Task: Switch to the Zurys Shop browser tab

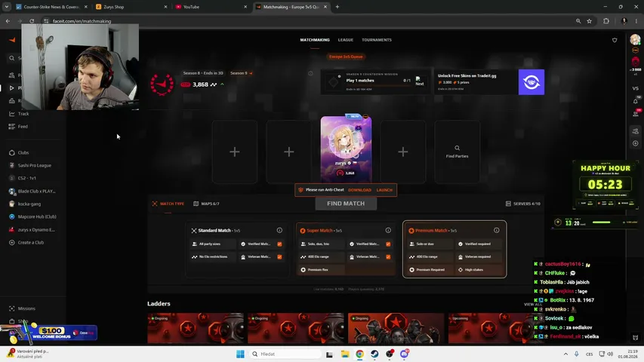Action: (131, 7)
